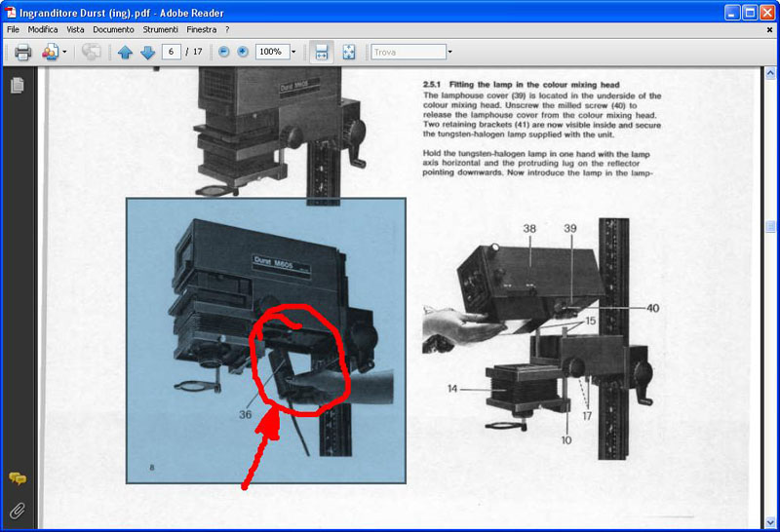The width and height of the screenshot is (780, 532).
Task: Open the Comments panel in sidebar
Action: click(17, 478)
